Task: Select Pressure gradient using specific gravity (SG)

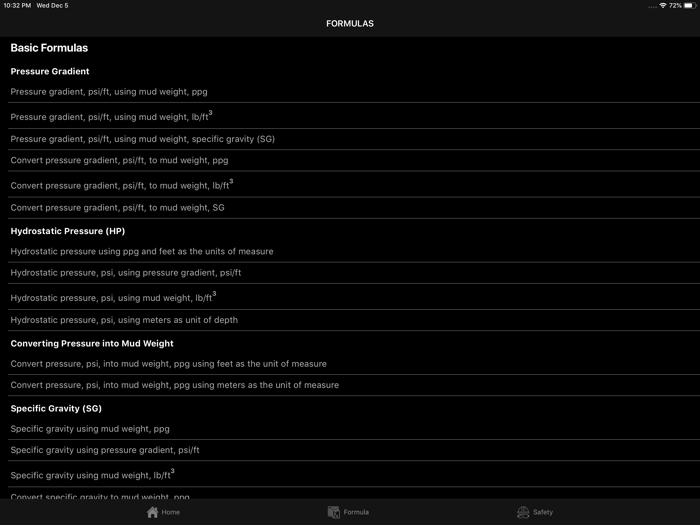Action: coord(142,139)
